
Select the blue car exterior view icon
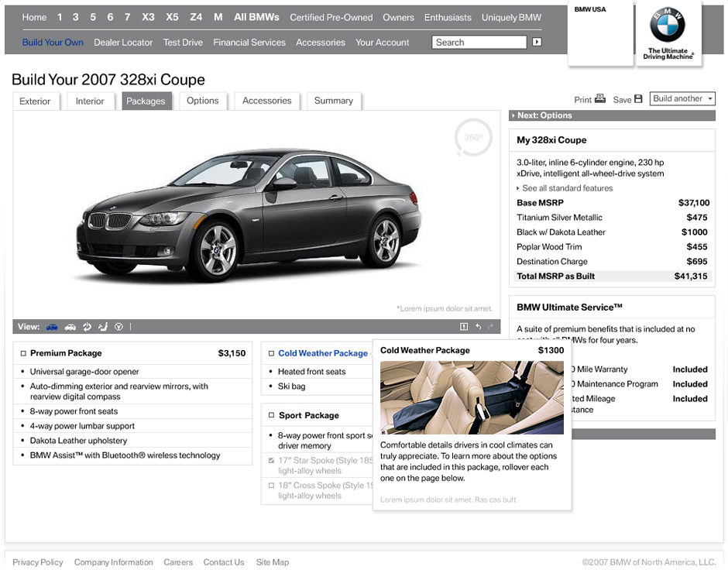pos(52,328)
